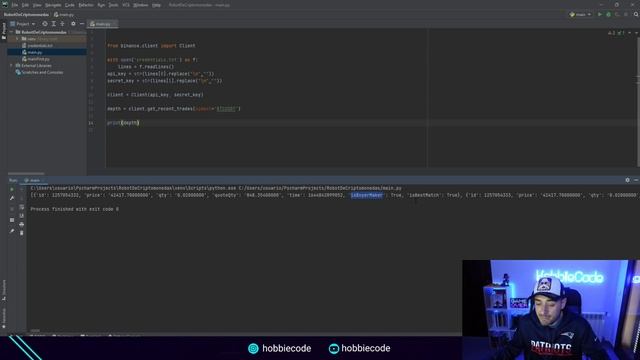Click main.py breadcrumb in navigation bar
The image size is (640, 360).
[64, 14]
